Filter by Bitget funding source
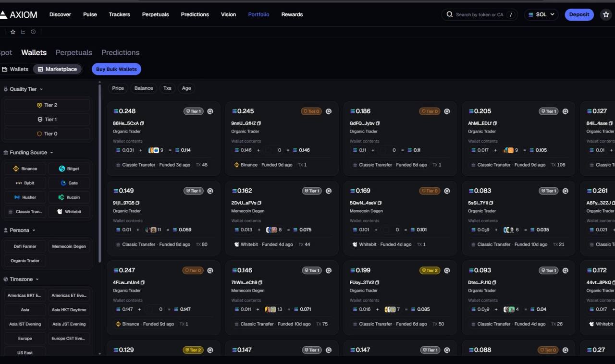The width and height of the screenshot is (615, 364). pyautogui.click(x=69, y=169)
